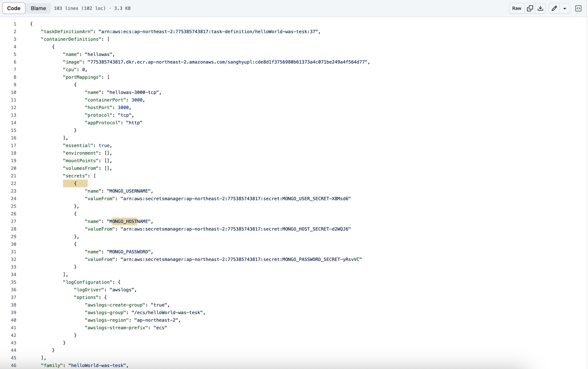Viewport: 588px width, 369px height.
Task: Click the "family" key
Action: (x=52, y=365)
